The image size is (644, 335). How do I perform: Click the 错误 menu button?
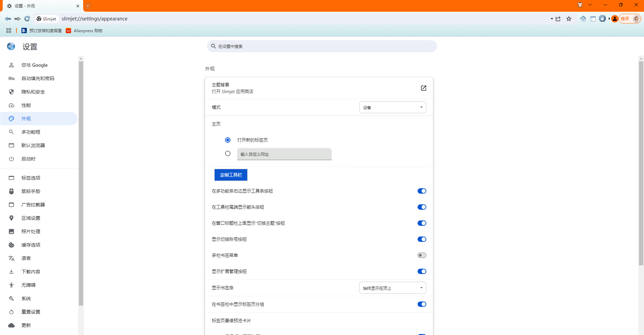tap(630, 19)
